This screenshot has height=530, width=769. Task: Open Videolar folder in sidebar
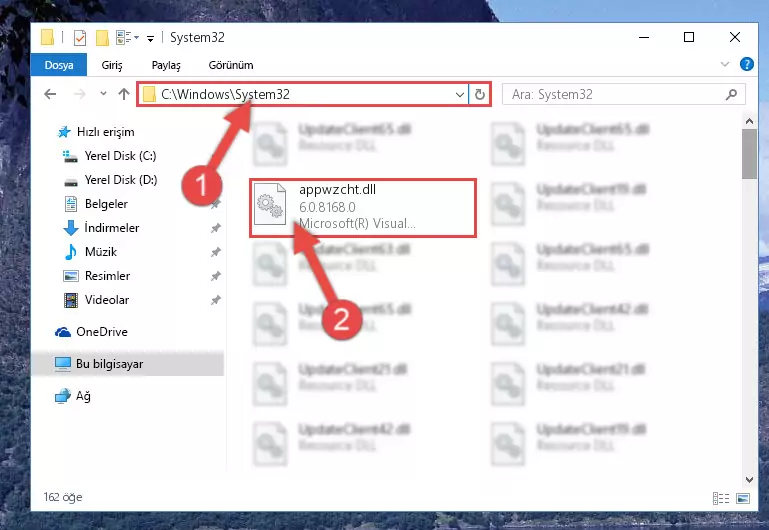(x=106, y=300)
